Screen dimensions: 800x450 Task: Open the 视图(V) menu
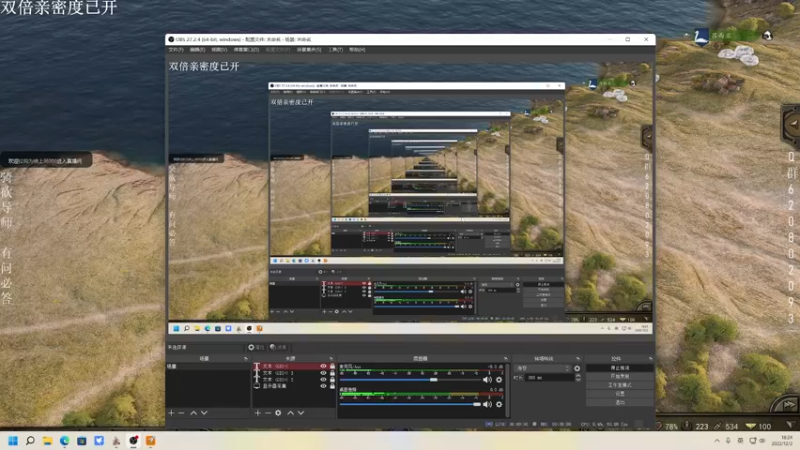[219, 50]
